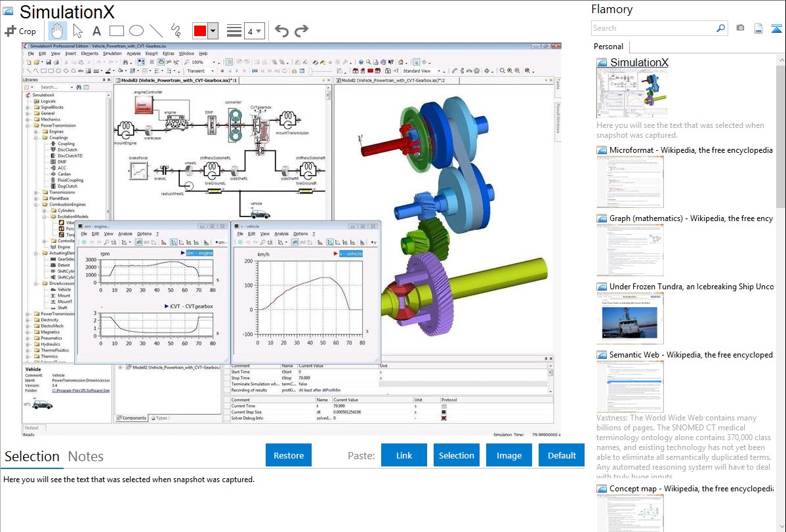Screen dimensions: 786x532
Task: Click the page document icon
Action: point(758,29)
